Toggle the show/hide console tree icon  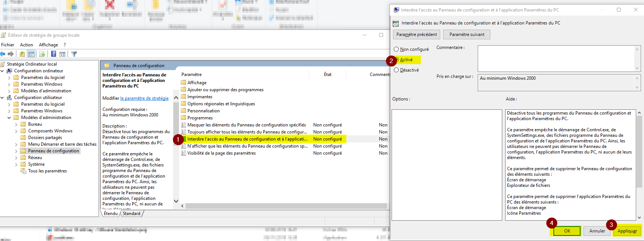click(31, 54)
